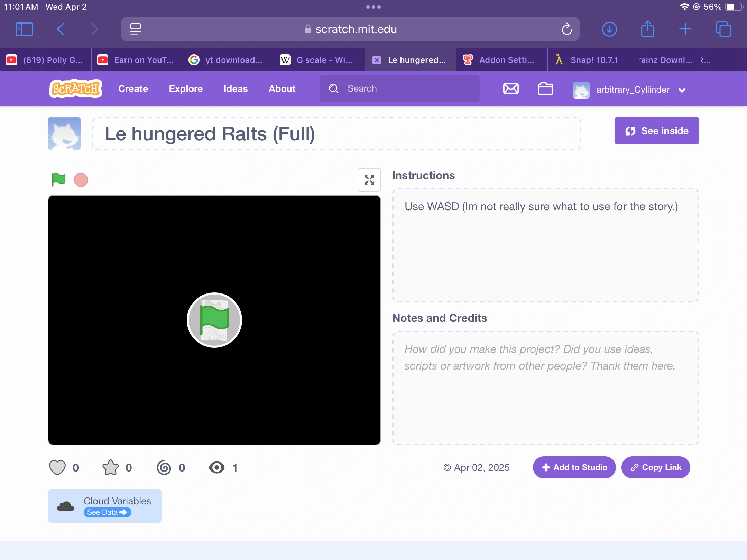Open the Safari tab overview
Screen dimensions: 747x560
(723, 29)
